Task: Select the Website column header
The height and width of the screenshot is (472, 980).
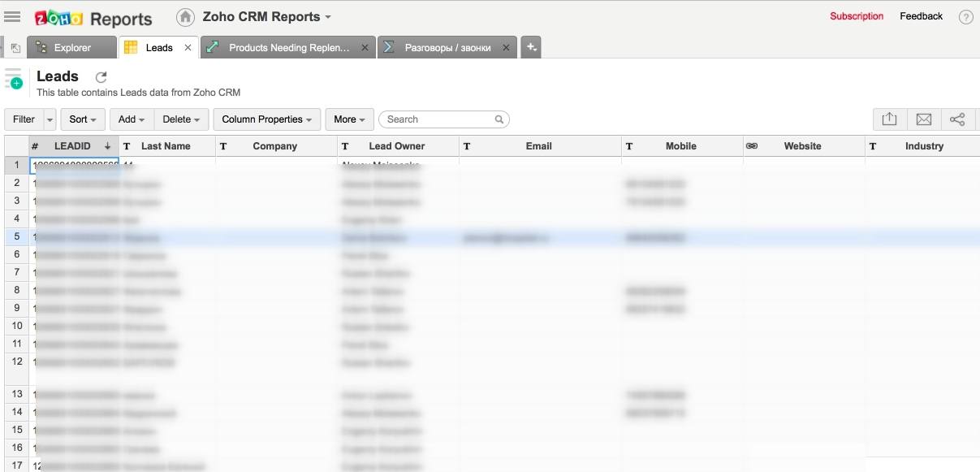Action: pyautogui.click(x=804, y=146)
